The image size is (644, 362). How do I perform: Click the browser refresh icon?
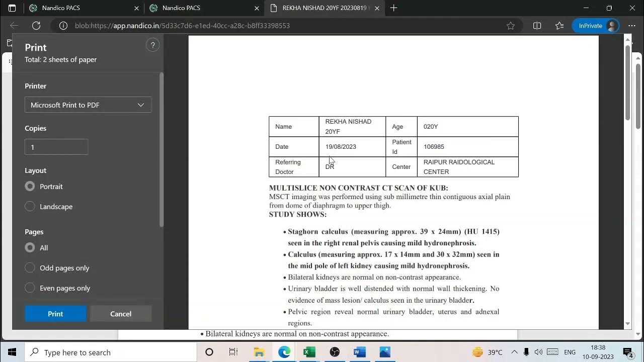(x=36, y=26)
